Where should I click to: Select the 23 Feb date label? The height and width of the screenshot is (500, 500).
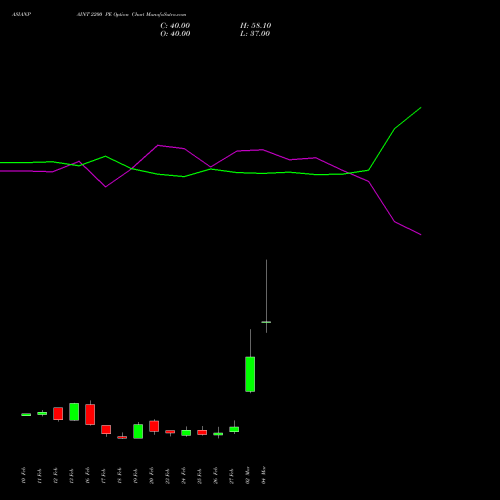tap(167, 476)
